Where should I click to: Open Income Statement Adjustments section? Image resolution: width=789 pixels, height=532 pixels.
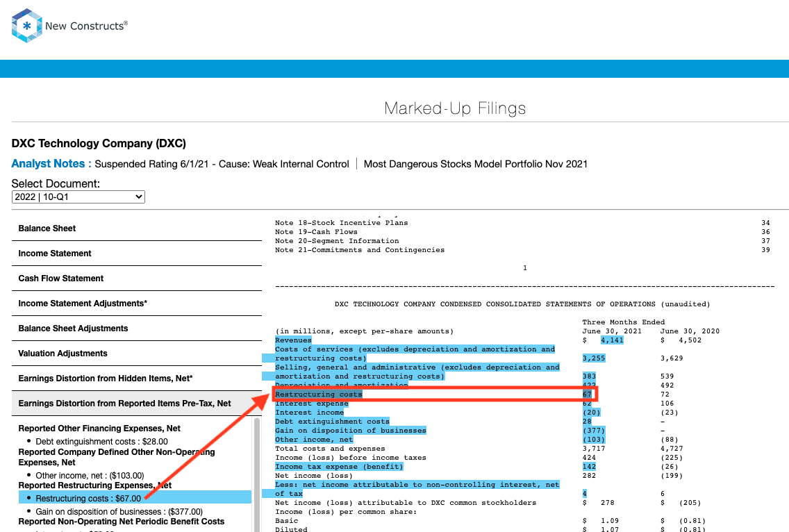click(136, 304)
